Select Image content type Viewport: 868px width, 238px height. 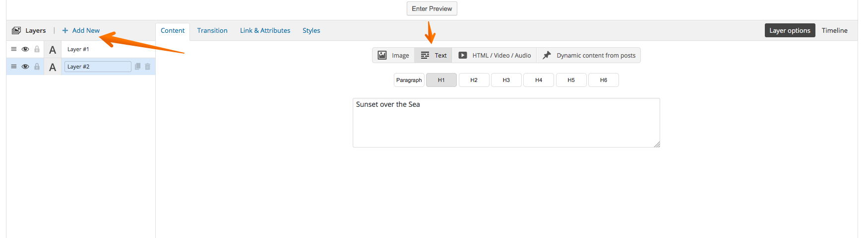click(393, 55)
